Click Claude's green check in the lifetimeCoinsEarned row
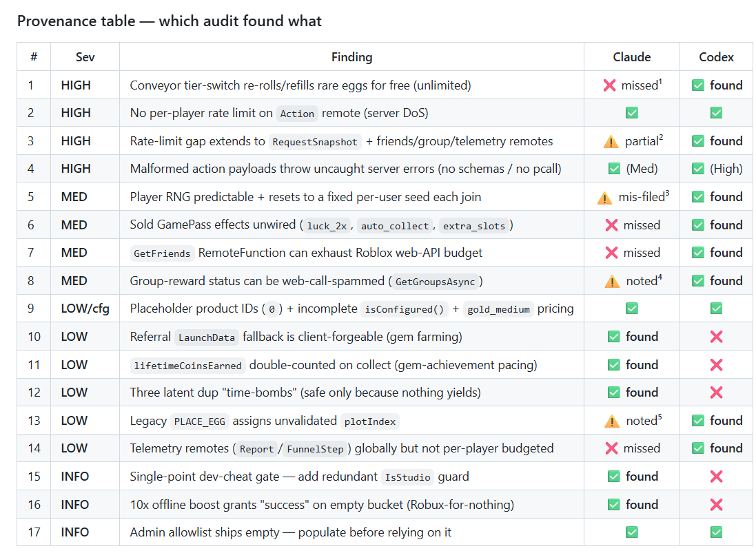Viewport: 756px width, 553px height. tap(614, 365)
